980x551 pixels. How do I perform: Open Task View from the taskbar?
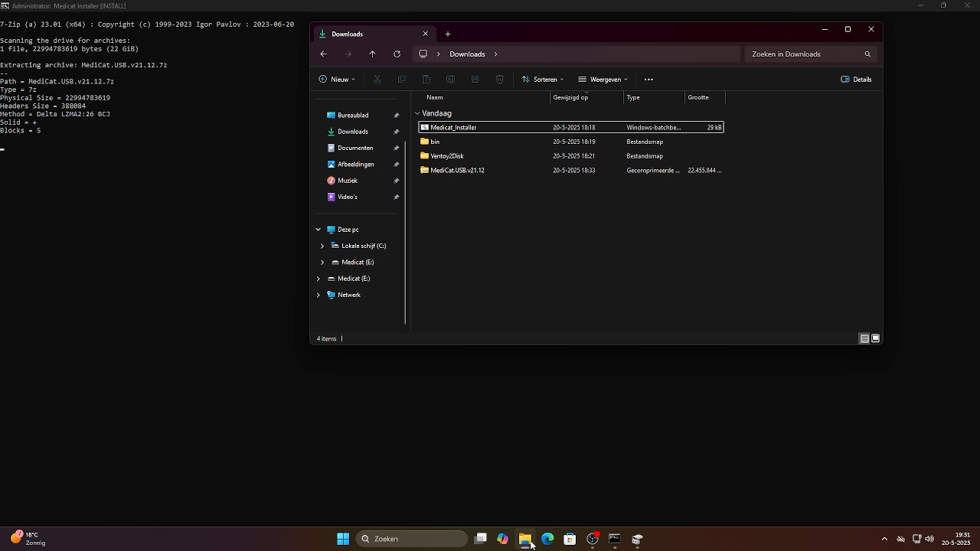click(480, 539)
